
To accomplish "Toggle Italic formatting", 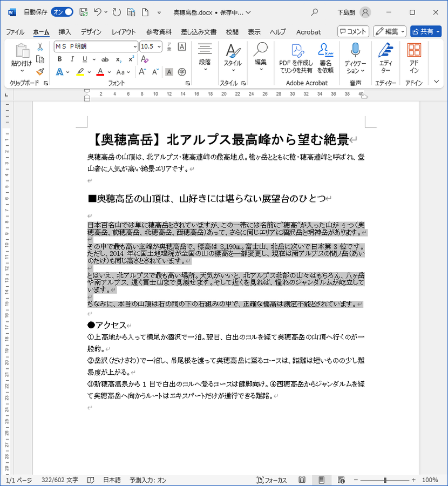I will coord(72,59).
